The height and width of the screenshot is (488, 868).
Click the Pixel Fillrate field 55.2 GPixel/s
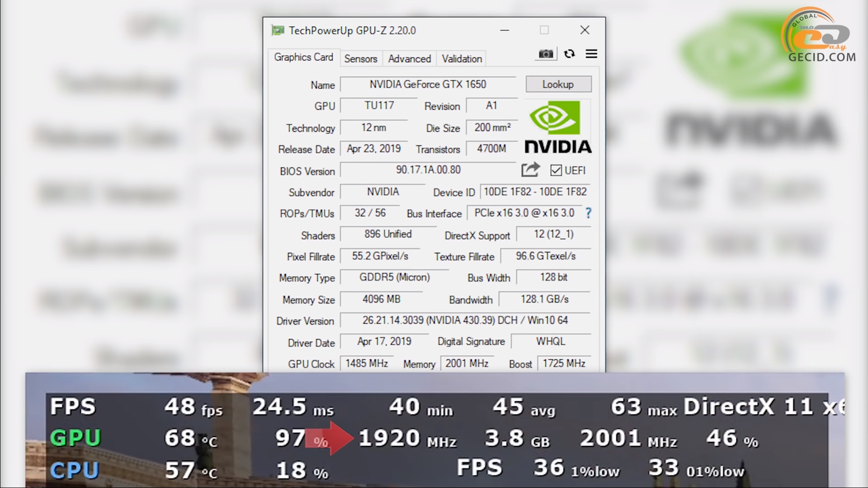[x=380, y=256]
